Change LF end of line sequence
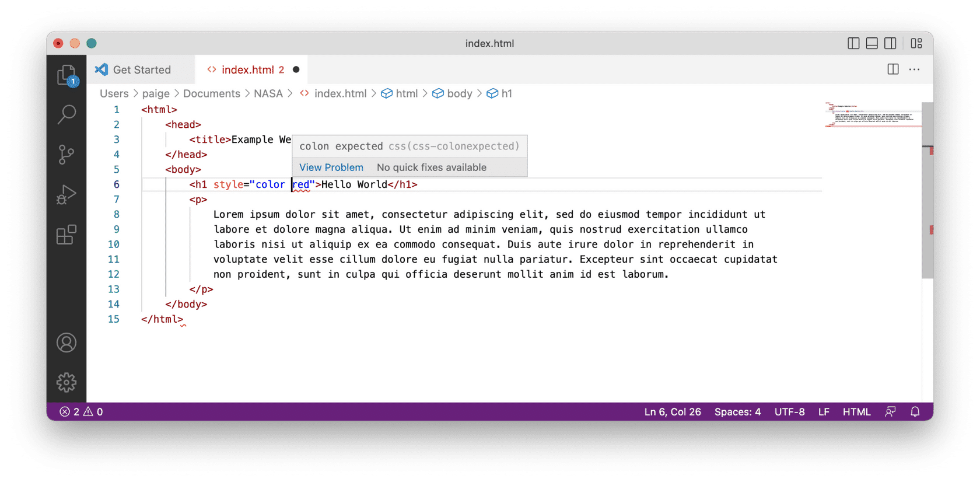Image resolution: width=980 pixels, height=482 pixels. click(824, 412)
